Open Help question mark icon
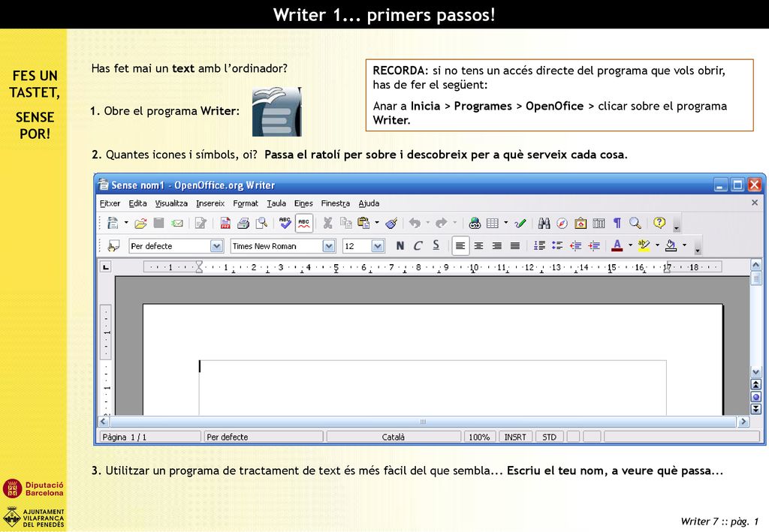The image size is (769, 532). tap(659, 223)
